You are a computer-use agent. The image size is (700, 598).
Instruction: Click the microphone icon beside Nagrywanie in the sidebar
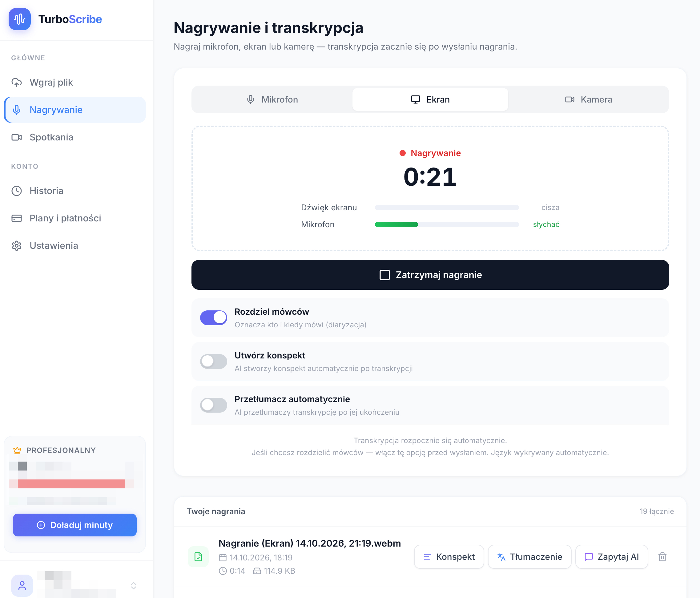(17, 110)
